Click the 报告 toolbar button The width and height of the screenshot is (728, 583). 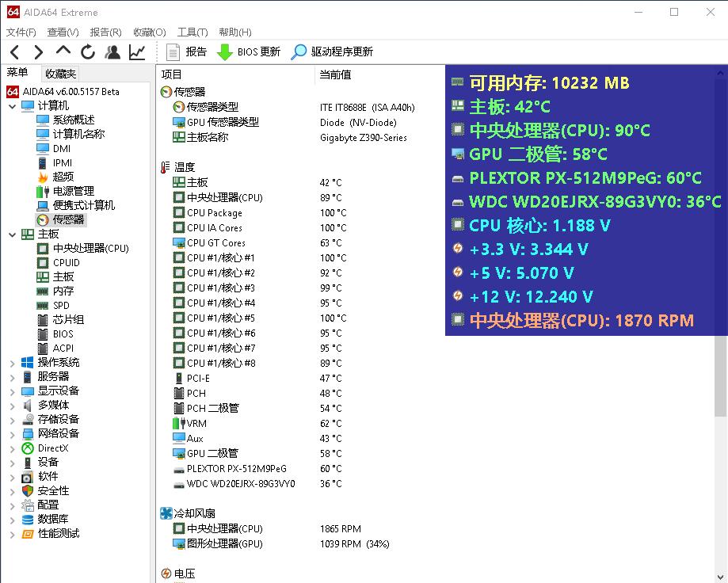[187, 52]
